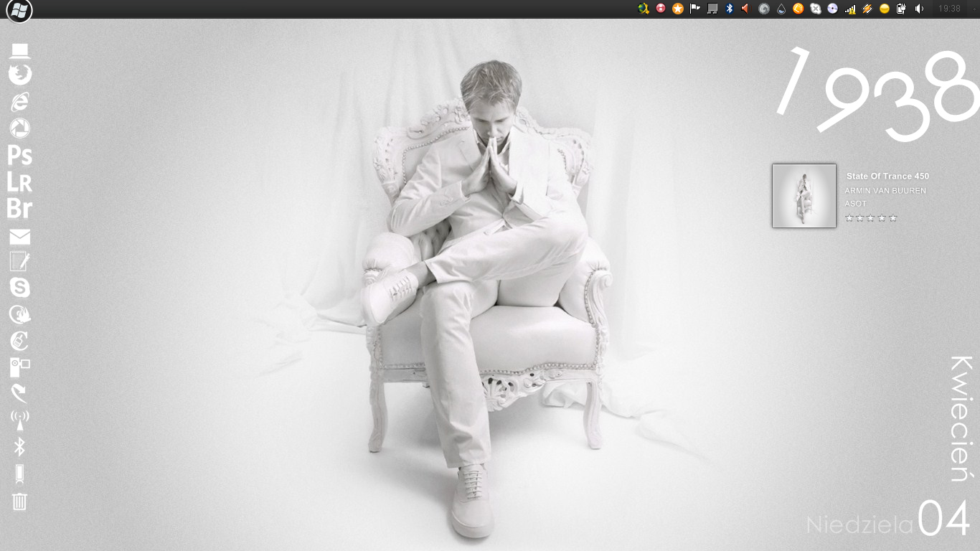980x551 pixels.
Task: Click the system tray speaker volume icon
Action: coord(920,9)
